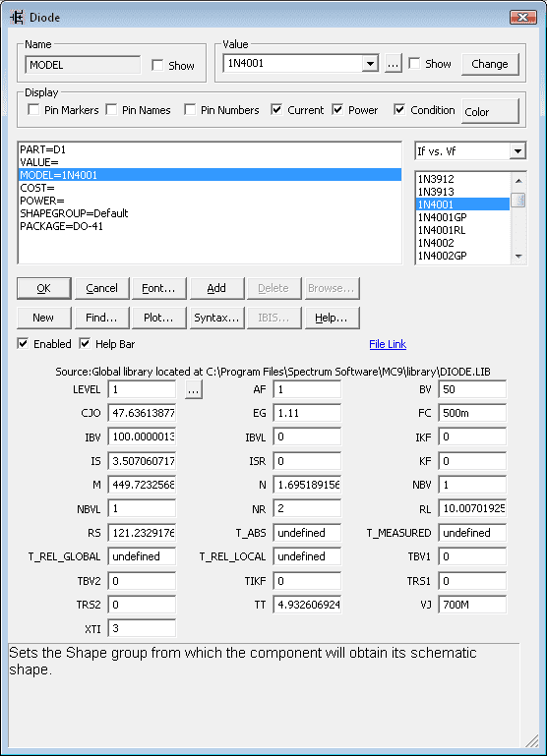Select model 1N4001GP in list

coord(462,217)
